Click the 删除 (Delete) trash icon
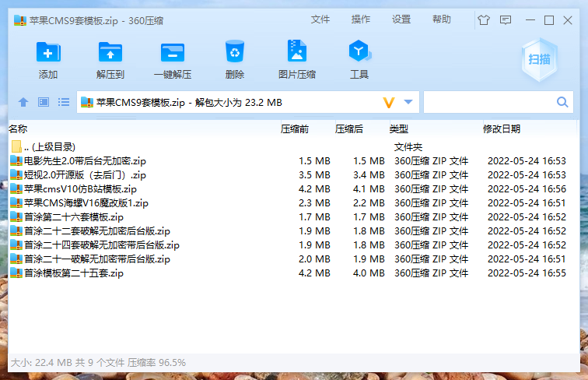Image resolution: width=588 pixels, height=380 pixels. tap(235, 51)
